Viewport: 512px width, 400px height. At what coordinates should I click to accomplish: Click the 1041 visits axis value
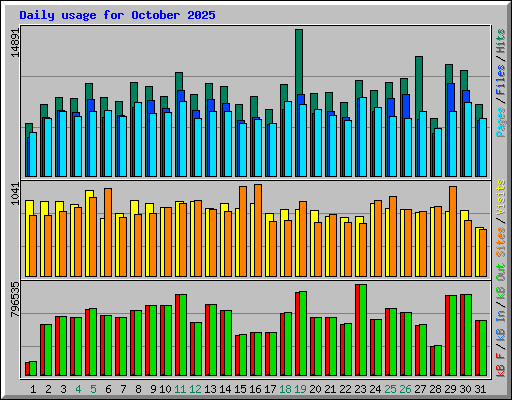pyautogui.click(x=15, y=194)
